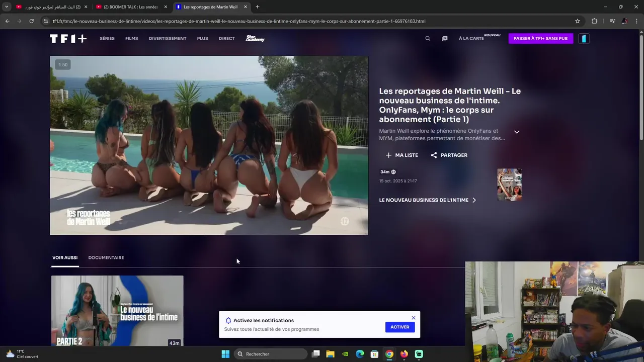Close the BOOMER TALK tab

[166, 7]
